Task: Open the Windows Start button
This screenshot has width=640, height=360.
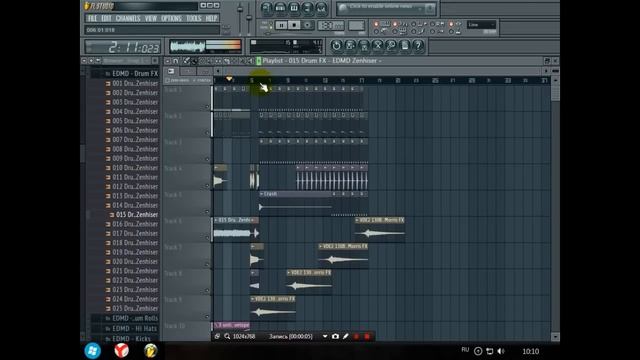Action: pos(93,351)
